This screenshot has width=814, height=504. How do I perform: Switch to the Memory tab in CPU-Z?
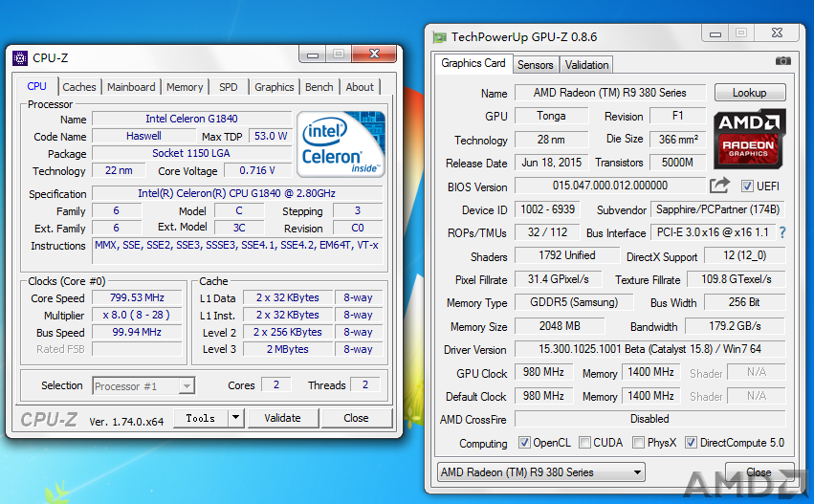pos(185,87)
